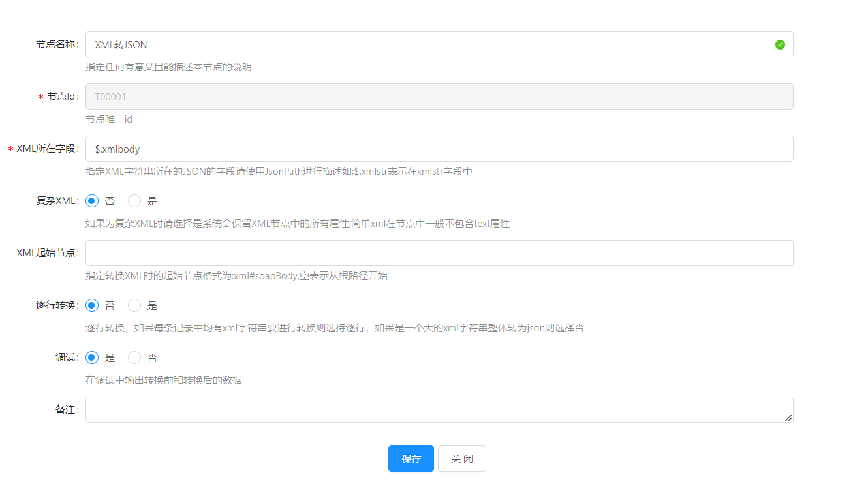This screenshot has width=868, height=497.
Task: Click the disabled 节点Id field T00001
Action: point(439,97)
